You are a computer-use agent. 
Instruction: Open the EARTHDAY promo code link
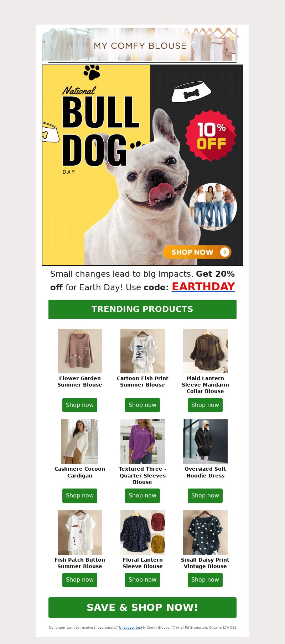click(x=203, y=286)
